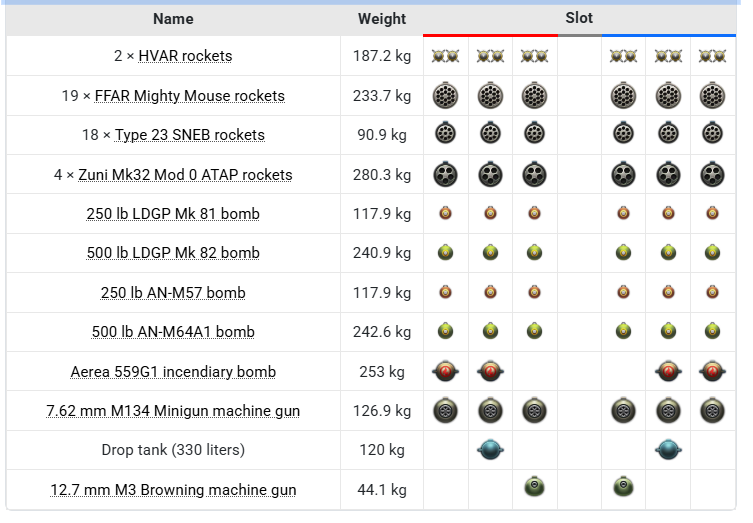Follow the Type 23 SNEB rockets link
This screenshot has height=523, width=753.
(190, 135)
